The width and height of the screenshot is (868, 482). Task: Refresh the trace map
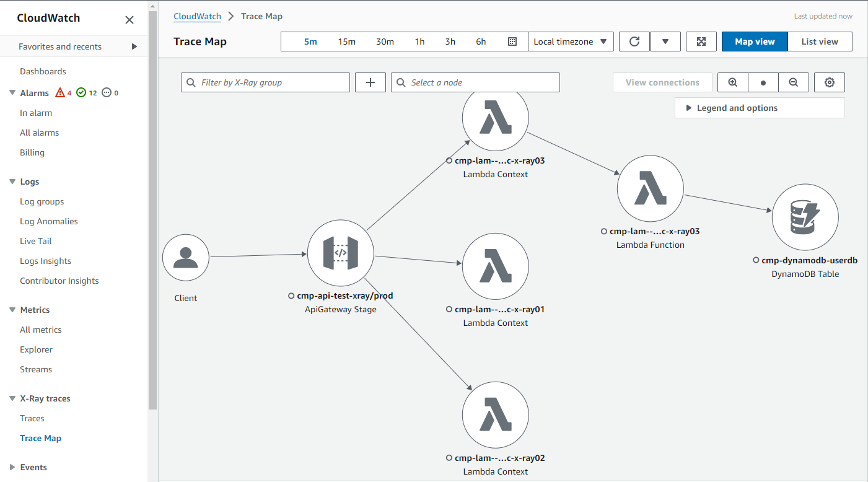(x=634, y=42)
